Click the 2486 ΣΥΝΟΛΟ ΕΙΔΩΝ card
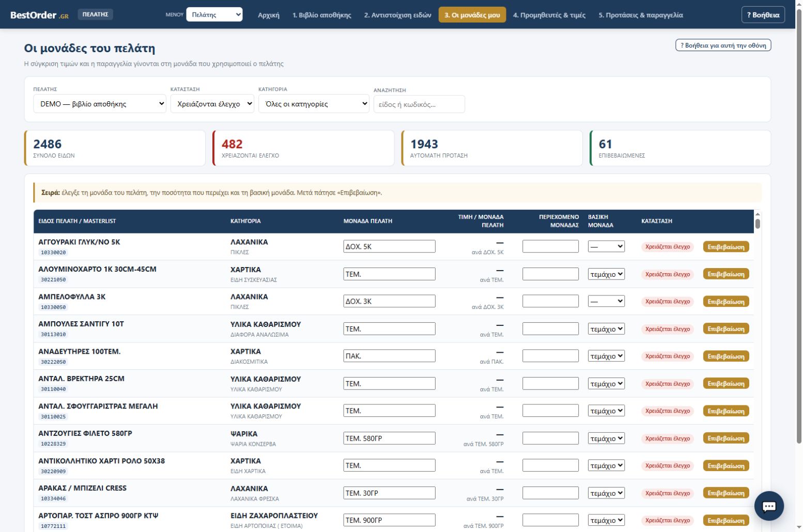Screen dimensions: 803x532 click(x=115, y=148)
